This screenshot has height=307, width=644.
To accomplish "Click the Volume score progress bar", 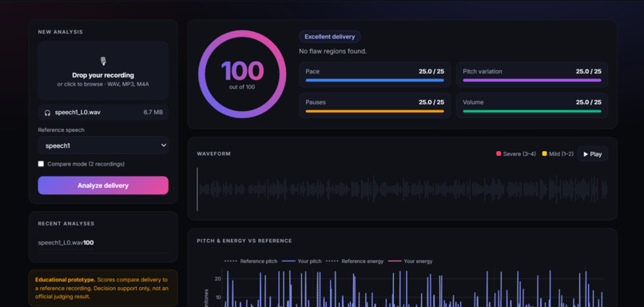I will 532,111.
